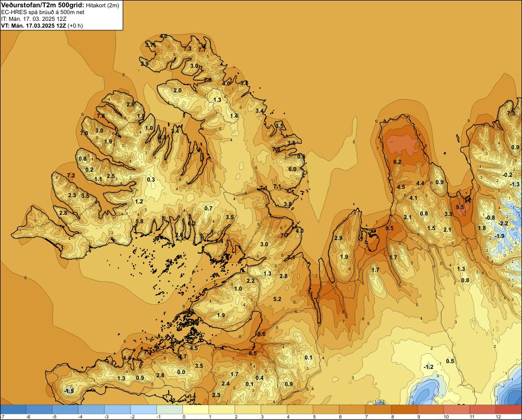
Task: Click the "2.5" temperature value
Action: (x=111, y=176)
